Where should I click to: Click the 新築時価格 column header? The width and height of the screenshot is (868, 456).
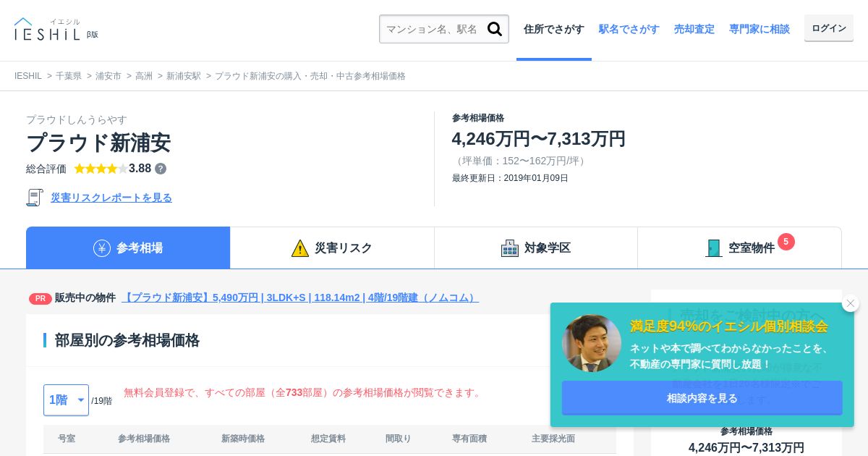coord(243,439)
